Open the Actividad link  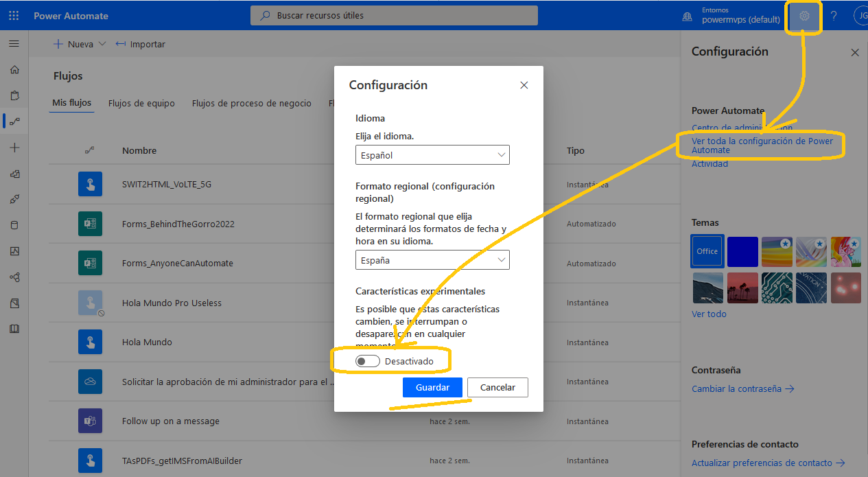(x=709, y=164)
